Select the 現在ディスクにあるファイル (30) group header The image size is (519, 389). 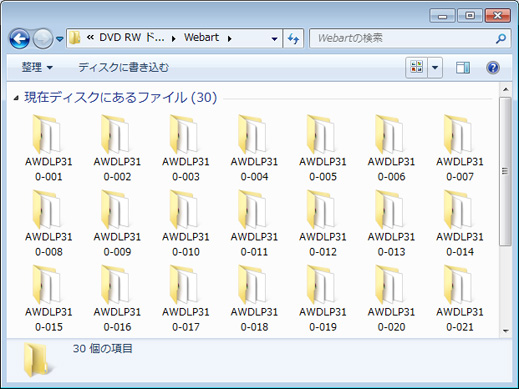coord(121,98)
